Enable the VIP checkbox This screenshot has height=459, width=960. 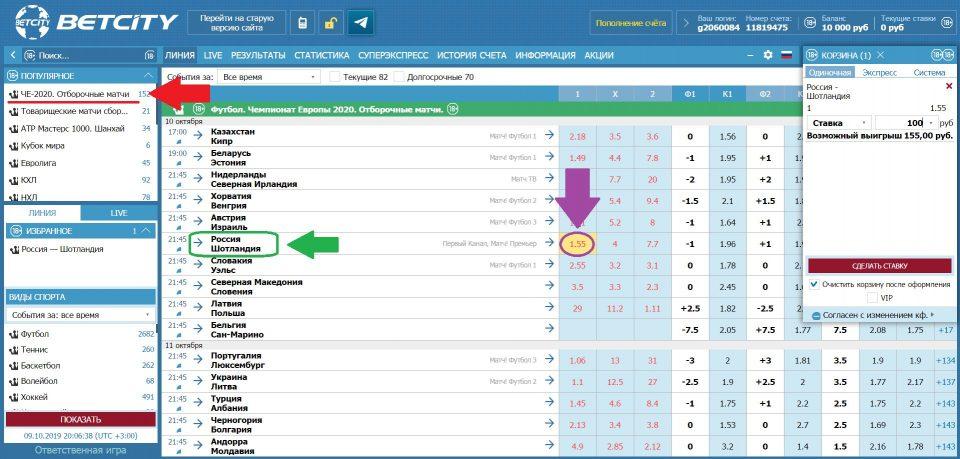pos(872,298)
